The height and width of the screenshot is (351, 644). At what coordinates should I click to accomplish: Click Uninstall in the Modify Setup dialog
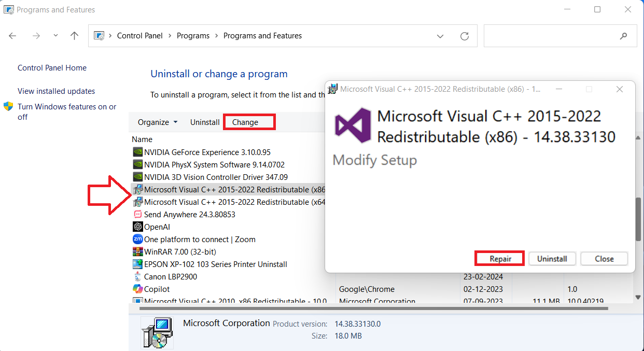[552, 259]
